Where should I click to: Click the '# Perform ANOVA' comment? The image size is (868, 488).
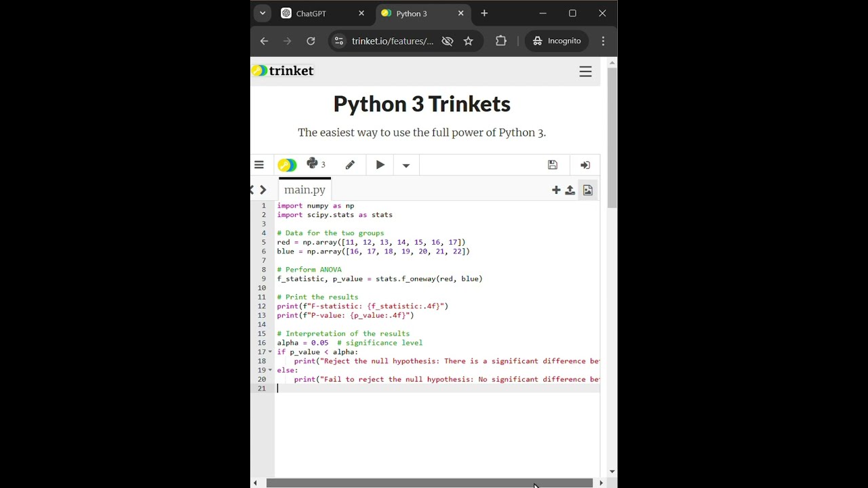(x=309, y=270)
